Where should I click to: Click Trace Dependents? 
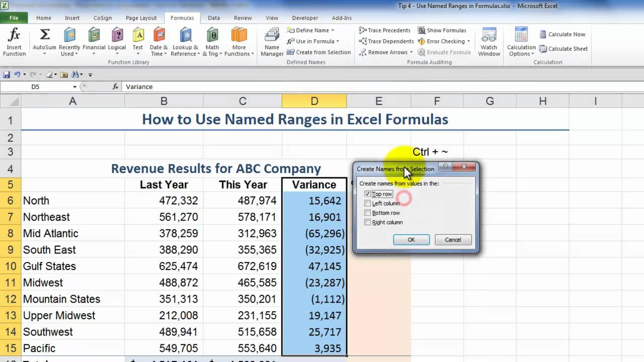coord(385,41)
